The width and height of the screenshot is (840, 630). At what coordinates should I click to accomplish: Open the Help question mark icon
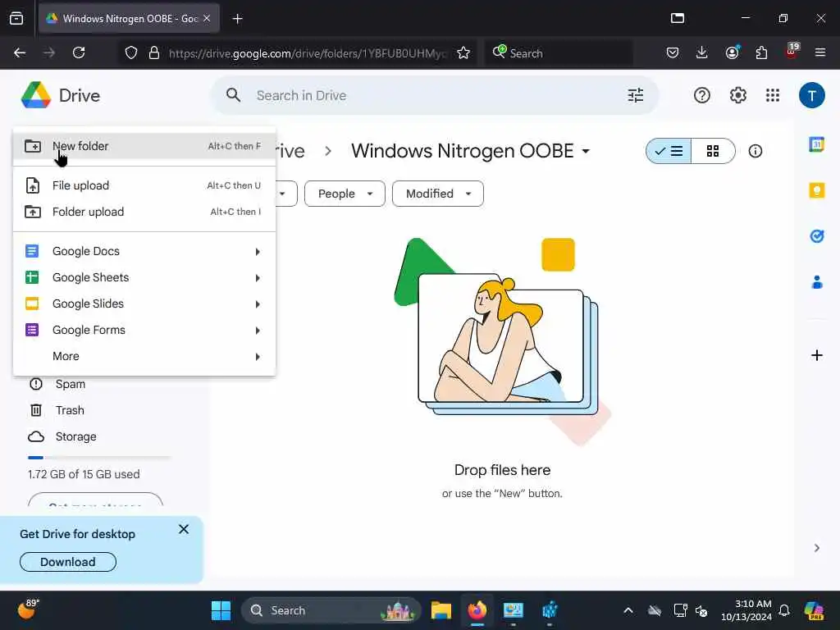pyautogui.click(x=702, y=95)
